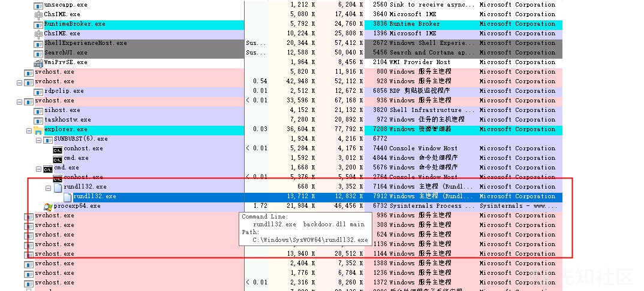
Task: Click the explorer.exe folder icon
Action: (38, 130)
